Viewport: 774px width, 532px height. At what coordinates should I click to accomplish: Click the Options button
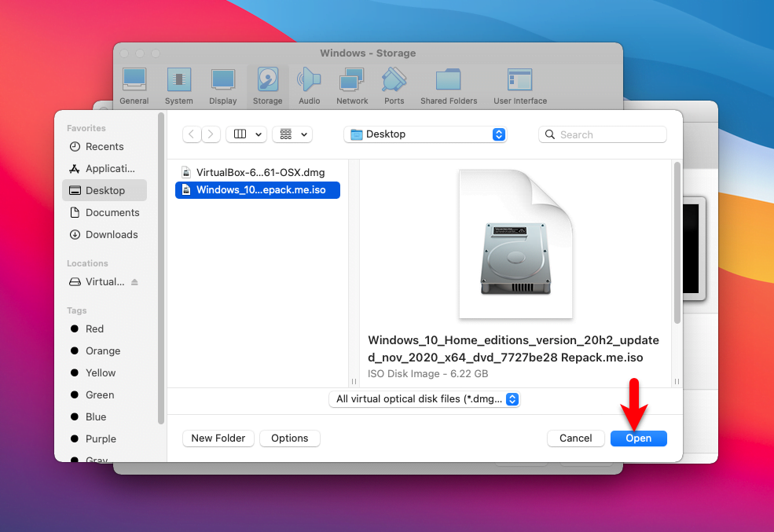click(290, 438)
